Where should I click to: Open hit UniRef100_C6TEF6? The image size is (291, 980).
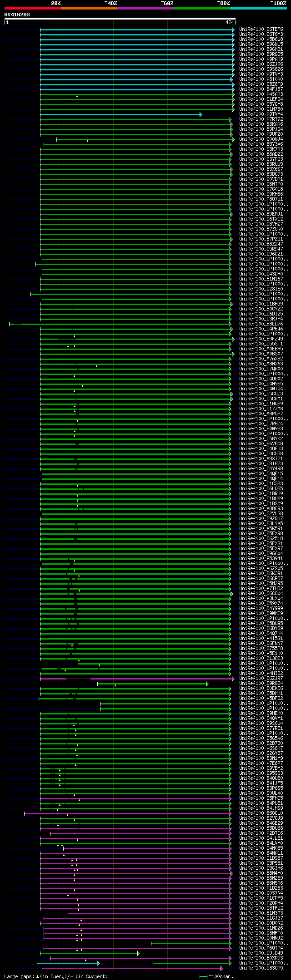point(261,29)
